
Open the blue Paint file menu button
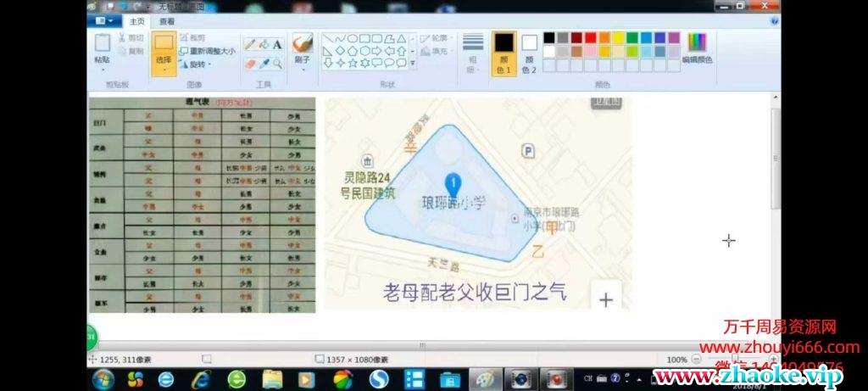point(104,21)
